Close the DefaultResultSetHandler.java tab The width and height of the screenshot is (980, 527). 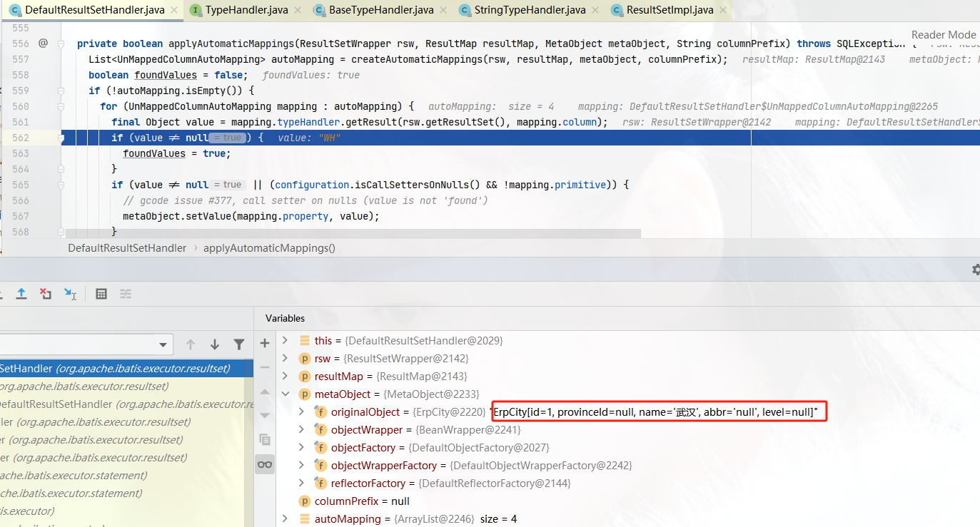(175, 11)
